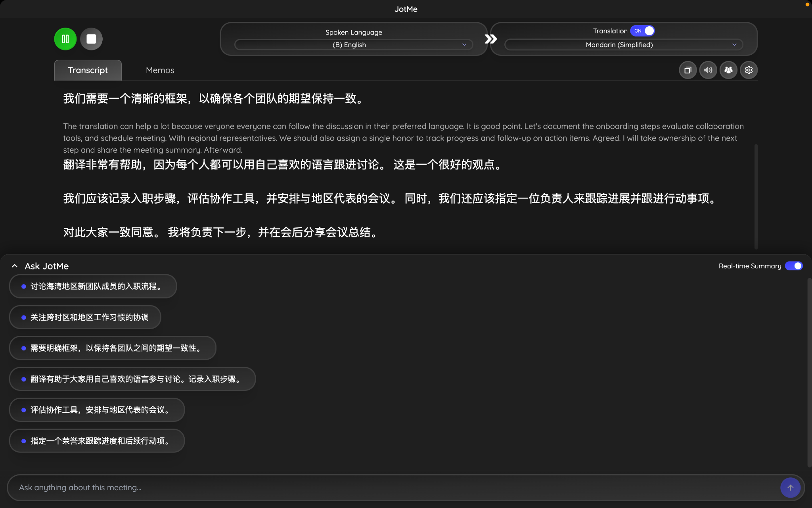Screen dimensions: 812x508
Task: Click the translated line '翻译非常有帮助'
Action: pyautogui.click(x=283, y=165)
